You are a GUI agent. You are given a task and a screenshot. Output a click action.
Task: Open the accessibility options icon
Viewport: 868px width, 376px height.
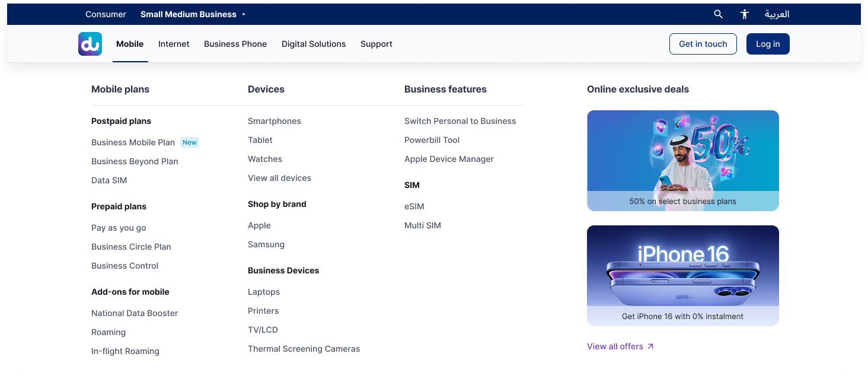click(x=745, y=14)
